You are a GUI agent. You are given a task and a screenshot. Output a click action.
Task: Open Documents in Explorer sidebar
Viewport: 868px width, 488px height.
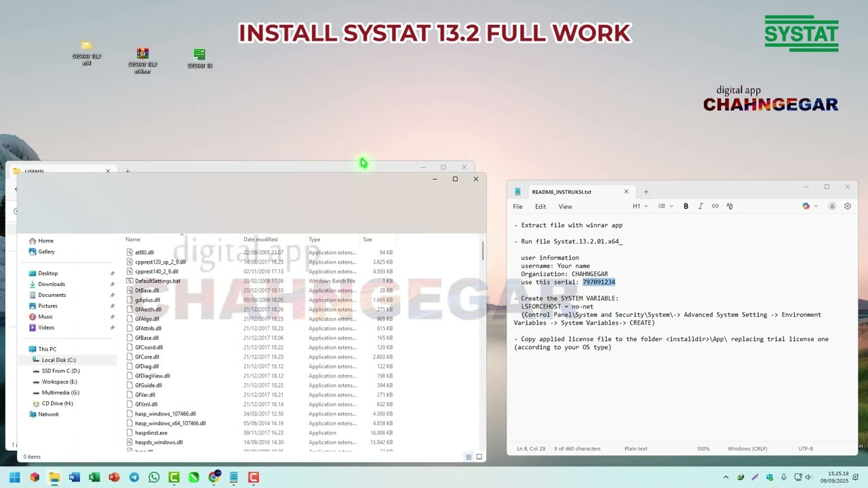point(52,295)
